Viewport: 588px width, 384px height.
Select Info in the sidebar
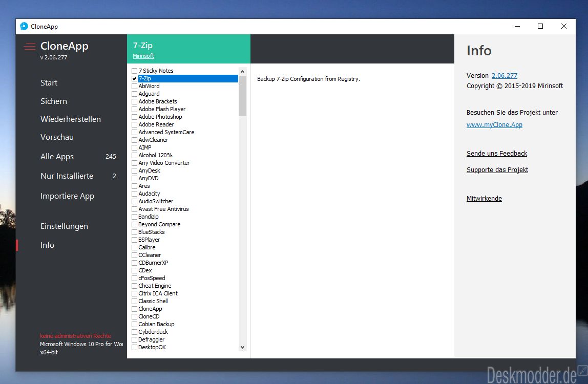(x=47, y=245)
